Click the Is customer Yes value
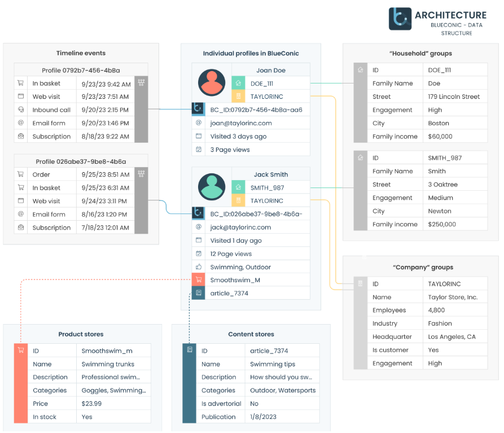The height and width of the screenshot is (433, 504). 433,350
